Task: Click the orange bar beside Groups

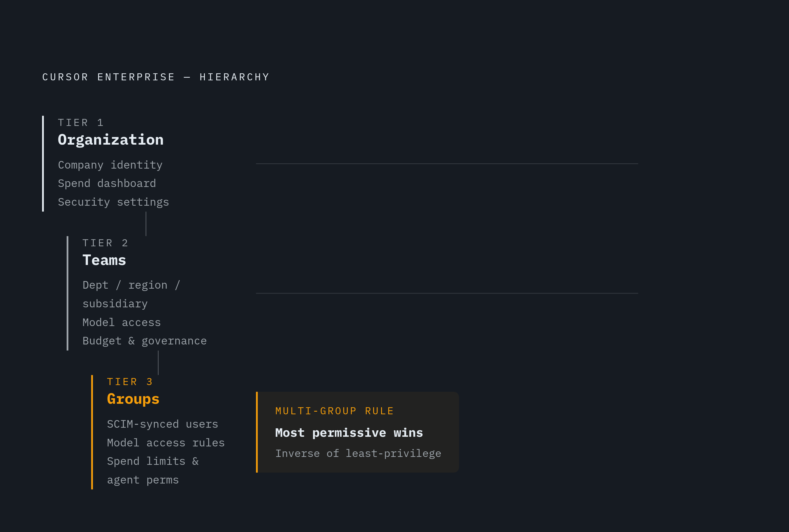Action: tap(92, 432)
